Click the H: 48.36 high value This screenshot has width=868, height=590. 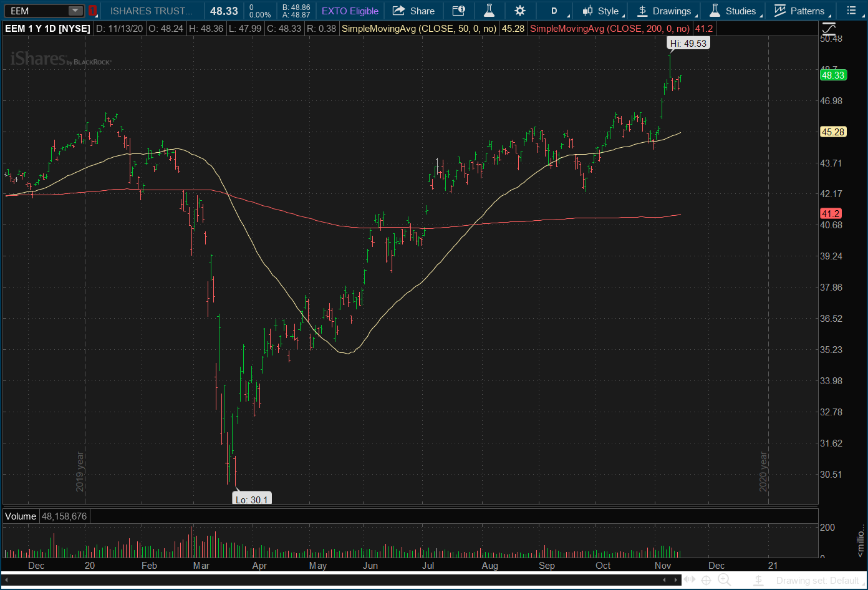tap(206, 29)
